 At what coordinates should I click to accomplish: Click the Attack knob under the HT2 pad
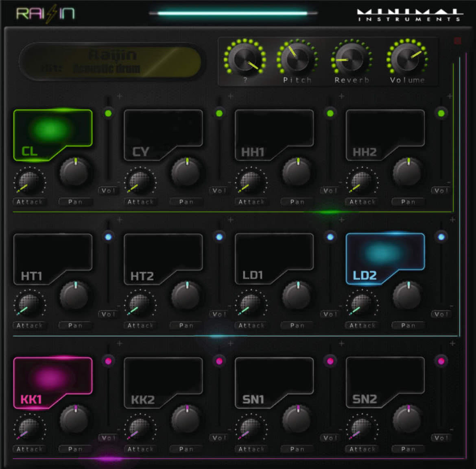tap(140, 304)
